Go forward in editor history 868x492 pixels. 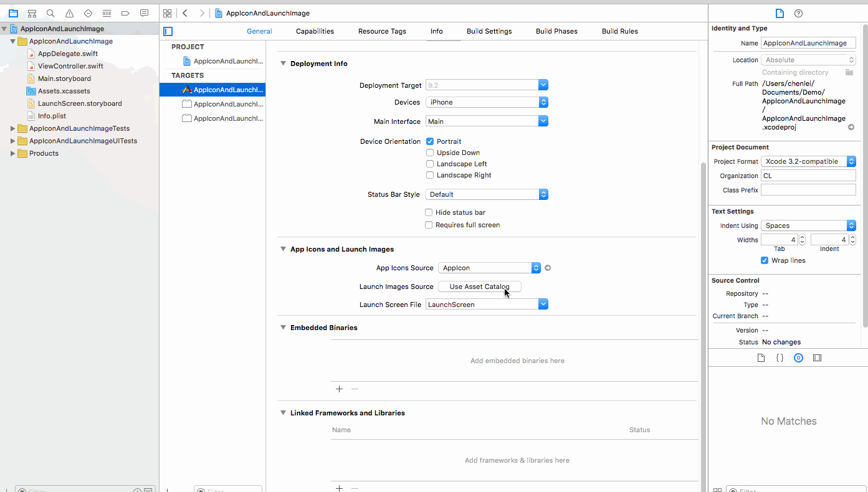[x=201, y=13]
